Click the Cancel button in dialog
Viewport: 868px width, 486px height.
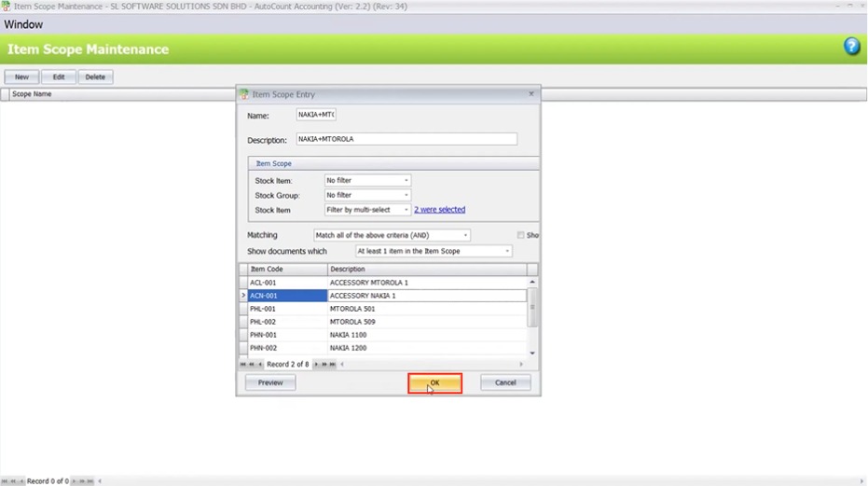tap(505, 382)
